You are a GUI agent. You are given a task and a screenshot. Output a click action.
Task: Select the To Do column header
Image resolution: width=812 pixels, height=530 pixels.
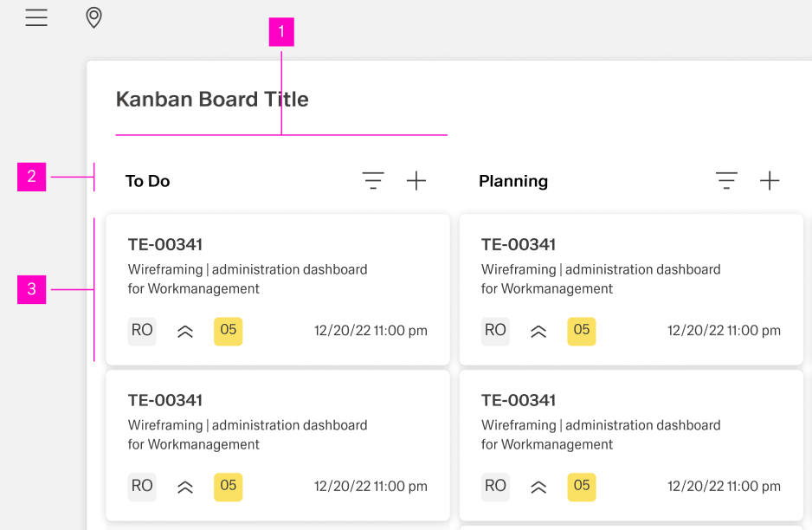point(147,182)
